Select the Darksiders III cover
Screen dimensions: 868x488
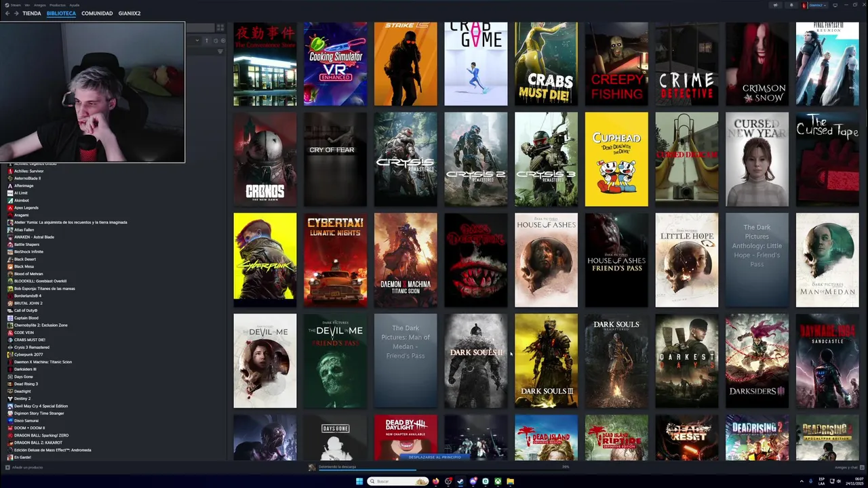click(x=757, y=361)
